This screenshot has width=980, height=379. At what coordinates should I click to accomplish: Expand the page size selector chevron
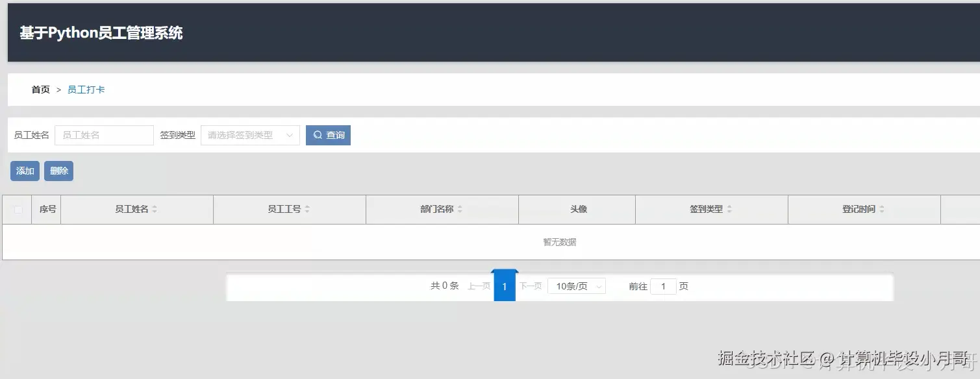[599, 286]
